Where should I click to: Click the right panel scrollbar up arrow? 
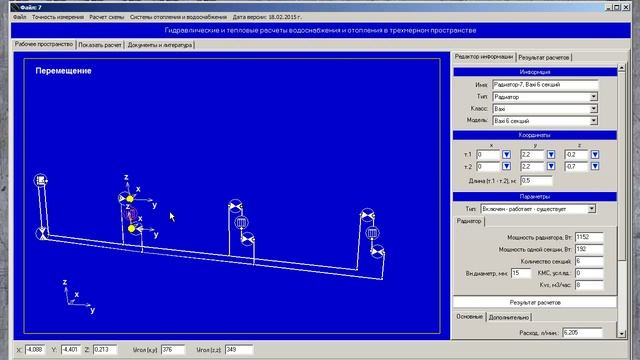click(621, 67)
